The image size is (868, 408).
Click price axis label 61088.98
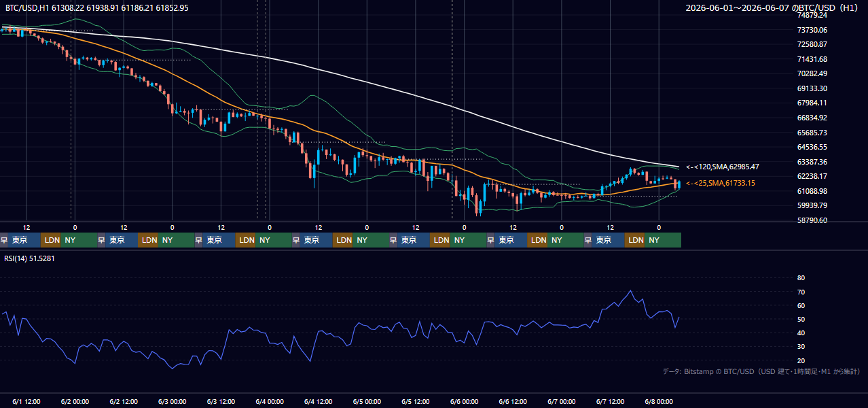tap(812, 191)
